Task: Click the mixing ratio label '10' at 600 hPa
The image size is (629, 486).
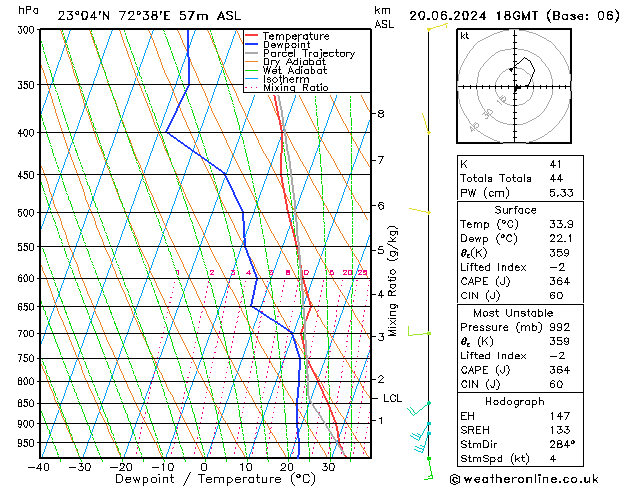Action: tap(305, 273)
